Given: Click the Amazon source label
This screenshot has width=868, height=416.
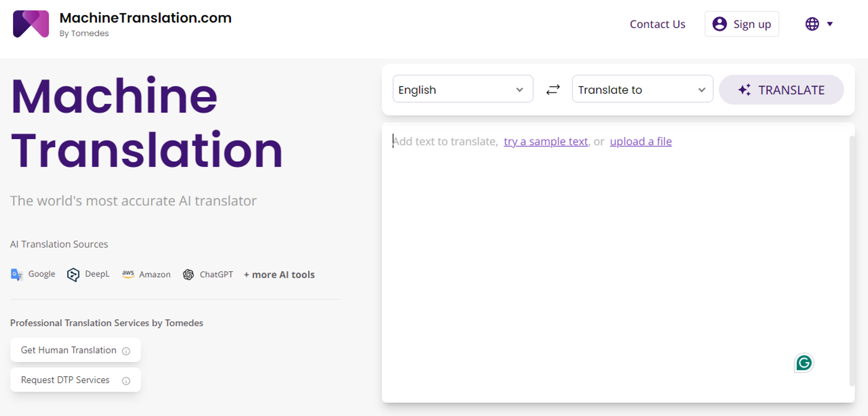Looking at the screenshot, I should (x=155, y=275).
